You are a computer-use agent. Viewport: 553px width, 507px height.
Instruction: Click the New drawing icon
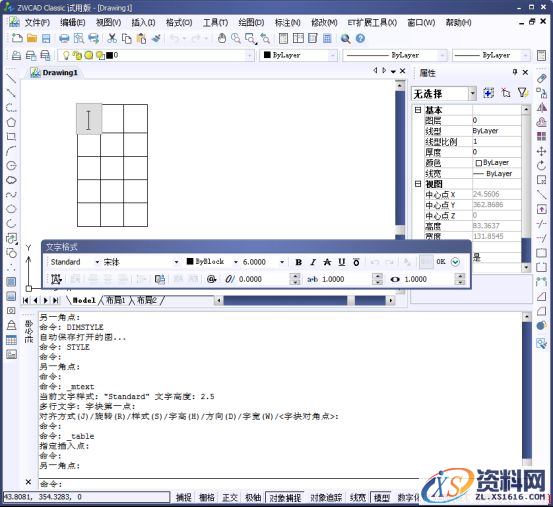[17, 38]
